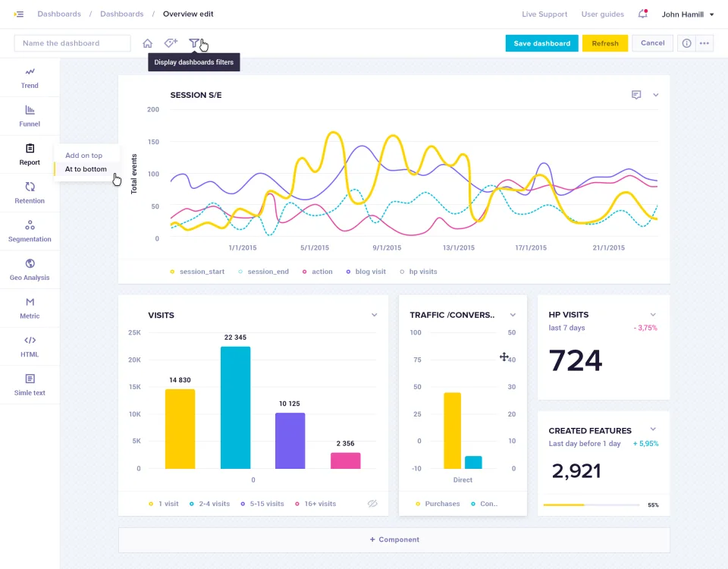Select the Funnel sidebar icon
The image size is (728, 569).
[x=30, y=110]
